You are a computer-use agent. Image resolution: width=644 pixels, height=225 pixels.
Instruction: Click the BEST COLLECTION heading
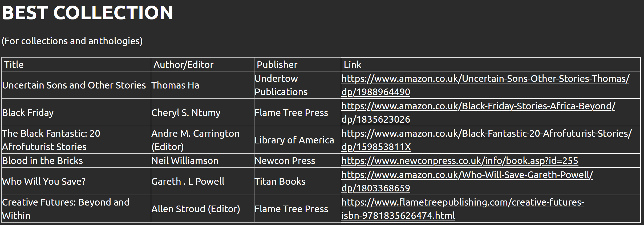point(88,13)
